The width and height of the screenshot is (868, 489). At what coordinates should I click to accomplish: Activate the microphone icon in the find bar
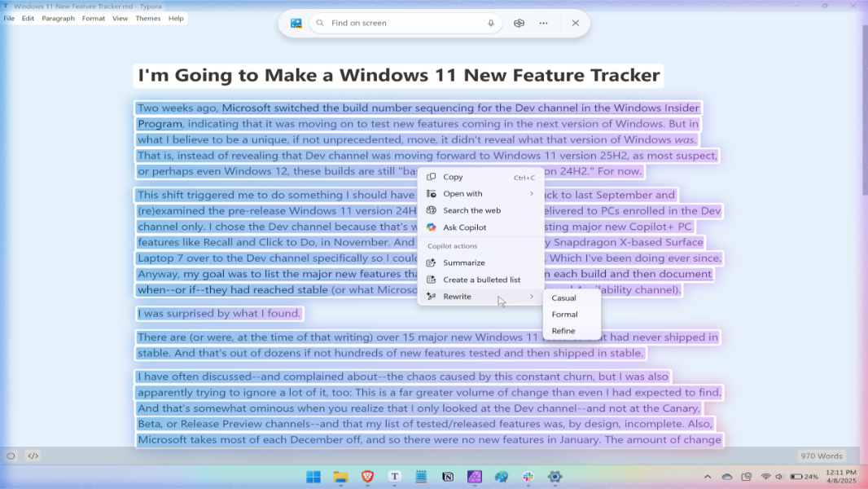click(x=491, y=23)
